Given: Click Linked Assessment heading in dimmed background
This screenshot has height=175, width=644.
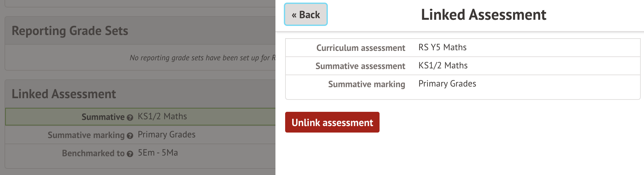Looking at the screenshot, I should coord(64,94).
